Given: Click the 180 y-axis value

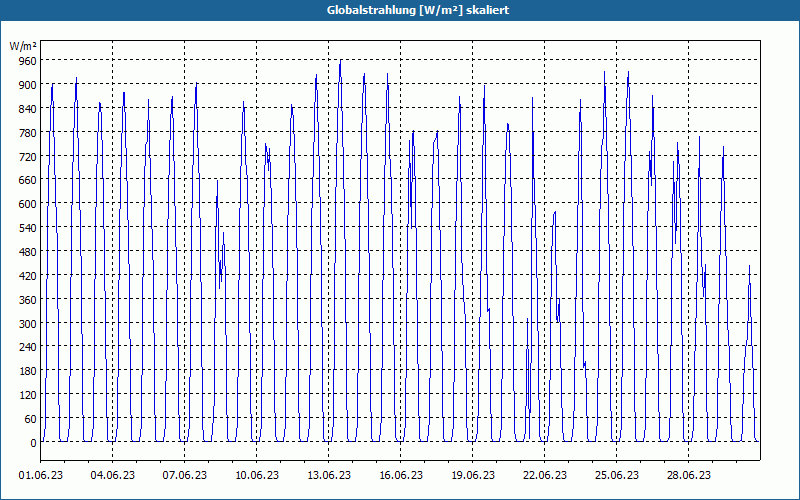Looking at the screenshot, I should [27, 371].
